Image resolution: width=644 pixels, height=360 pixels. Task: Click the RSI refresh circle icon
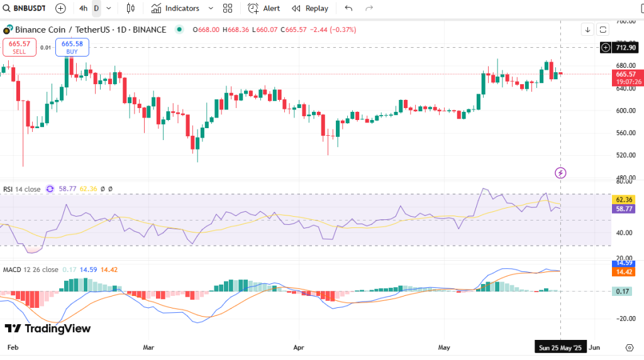pos(50,189)
